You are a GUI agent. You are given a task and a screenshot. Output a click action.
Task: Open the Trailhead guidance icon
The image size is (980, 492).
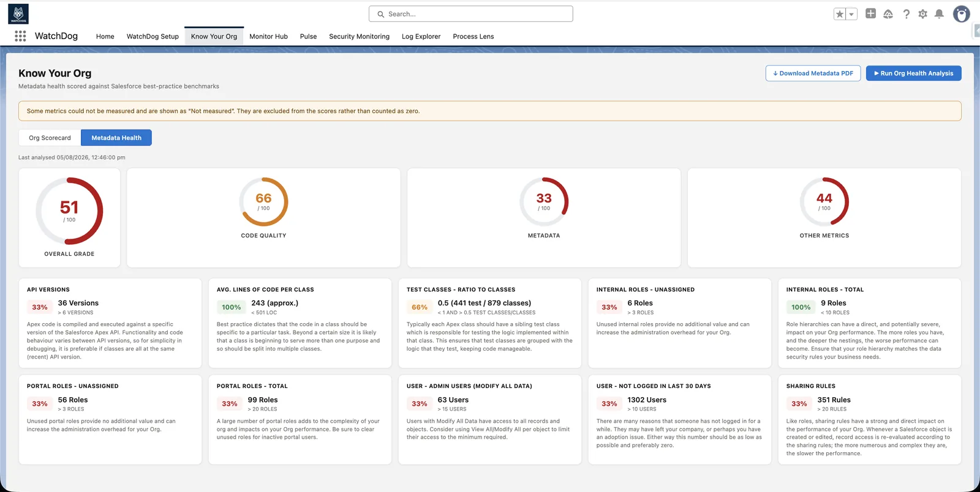(x=888, y=14)
